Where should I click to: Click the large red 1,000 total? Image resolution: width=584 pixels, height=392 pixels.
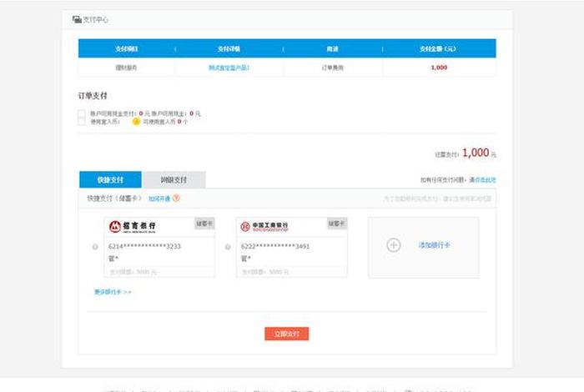tap(476, 153)
